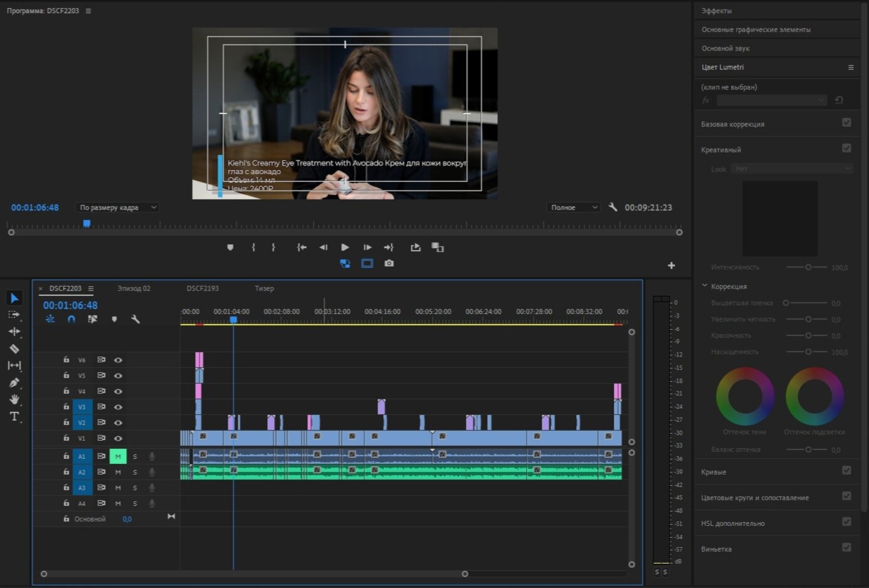
Task: Hide the V4 track output eye
Action: [118, 392]
